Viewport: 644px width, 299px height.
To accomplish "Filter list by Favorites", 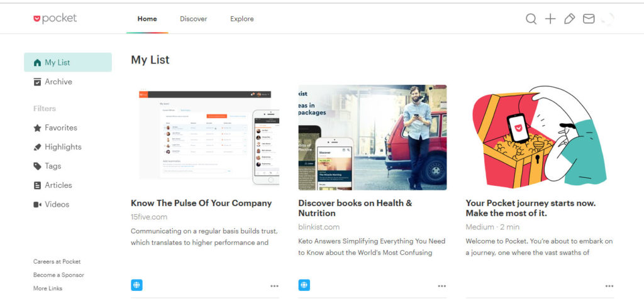I will [60, 128].
